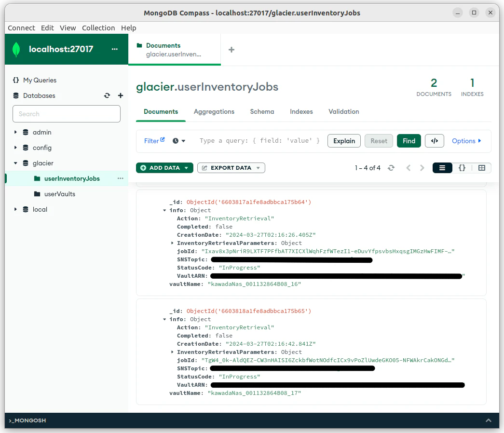The image size is (504, 433).
Task: Open the query code export button
Action: (434, 141)
